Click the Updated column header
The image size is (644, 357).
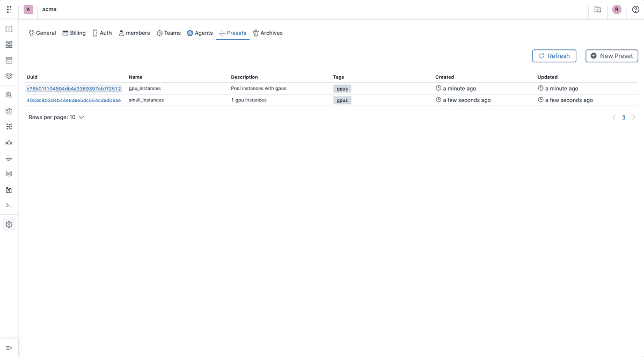point(548,77)
